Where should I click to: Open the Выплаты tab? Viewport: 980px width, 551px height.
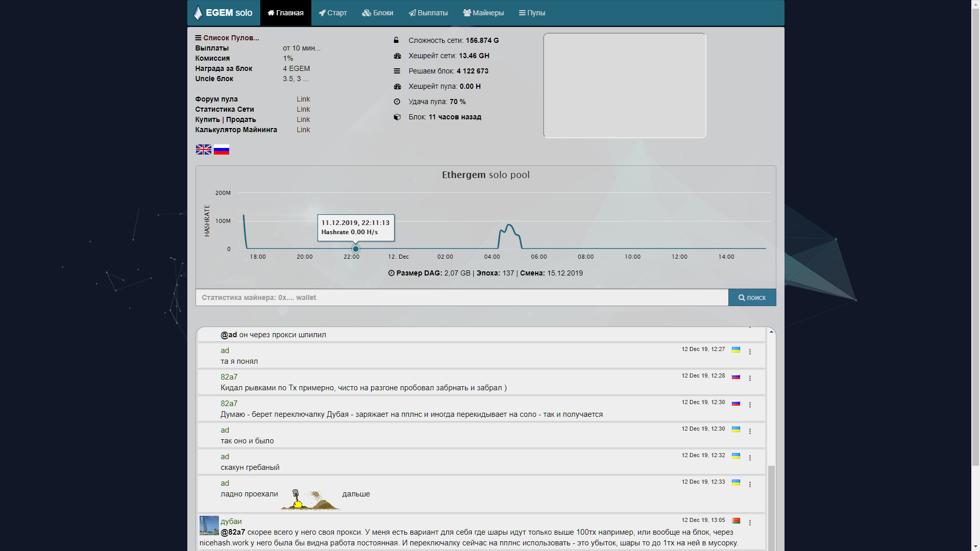(x=428, y=13)
